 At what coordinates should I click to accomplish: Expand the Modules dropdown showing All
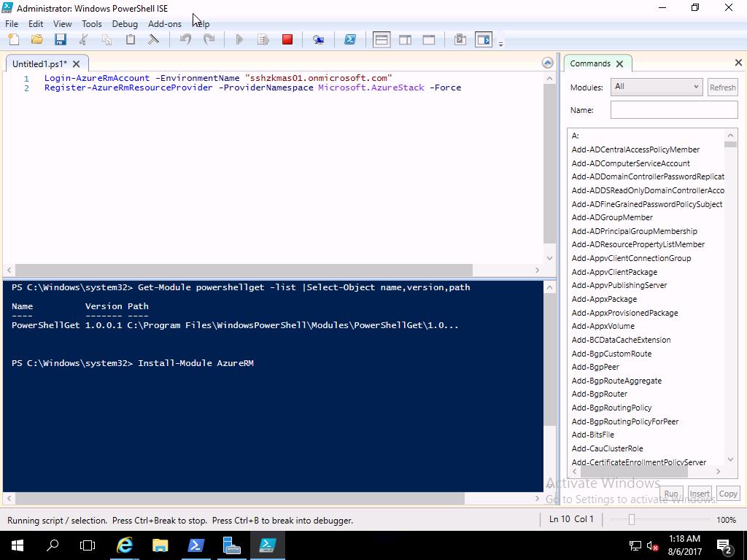[657, 87]
